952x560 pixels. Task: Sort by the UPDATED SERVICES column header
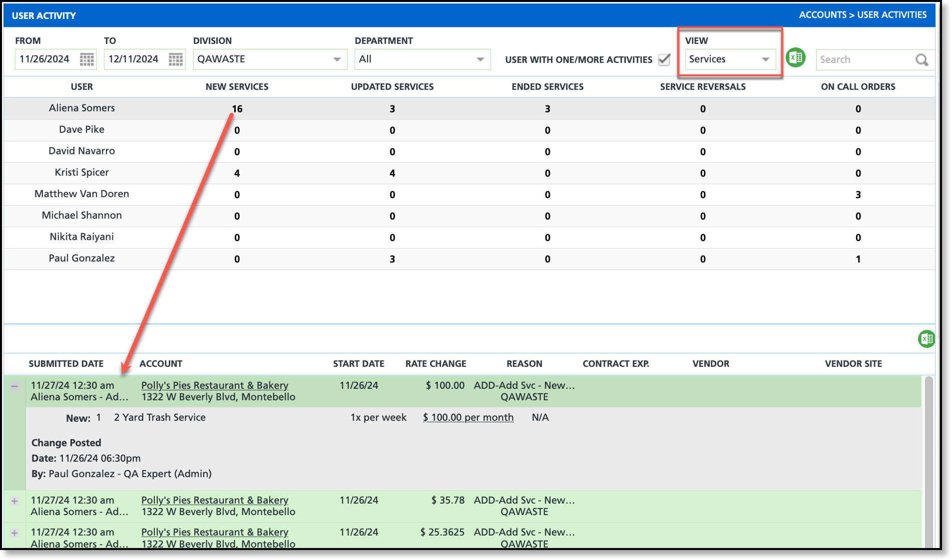coord(393,87)
